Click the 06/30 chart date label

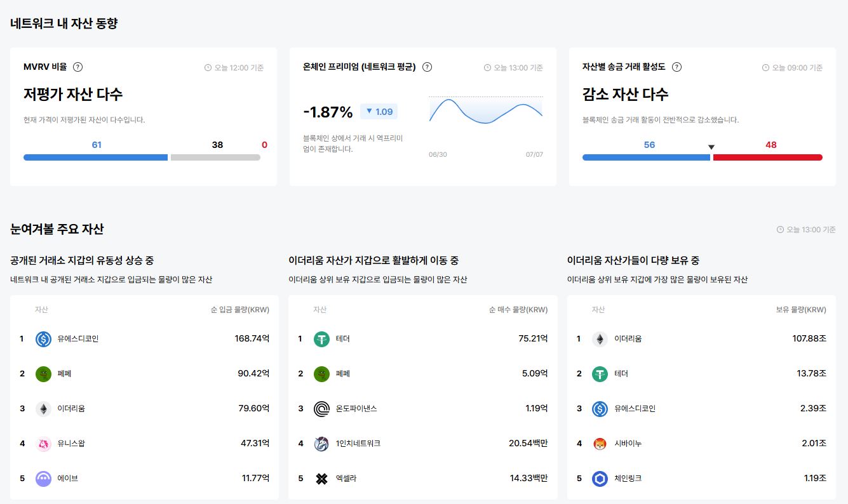tap(438, 155)
